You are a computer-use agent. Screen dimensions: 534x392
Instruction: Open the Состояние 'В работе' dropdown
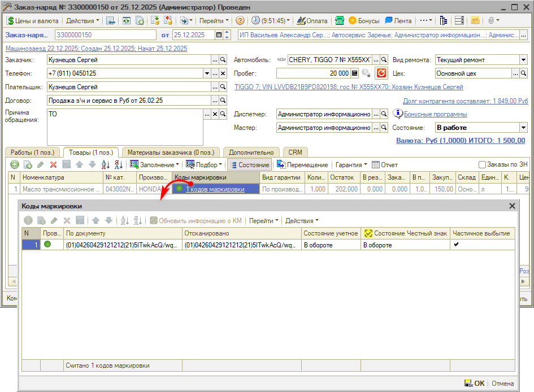pos(523,128)
